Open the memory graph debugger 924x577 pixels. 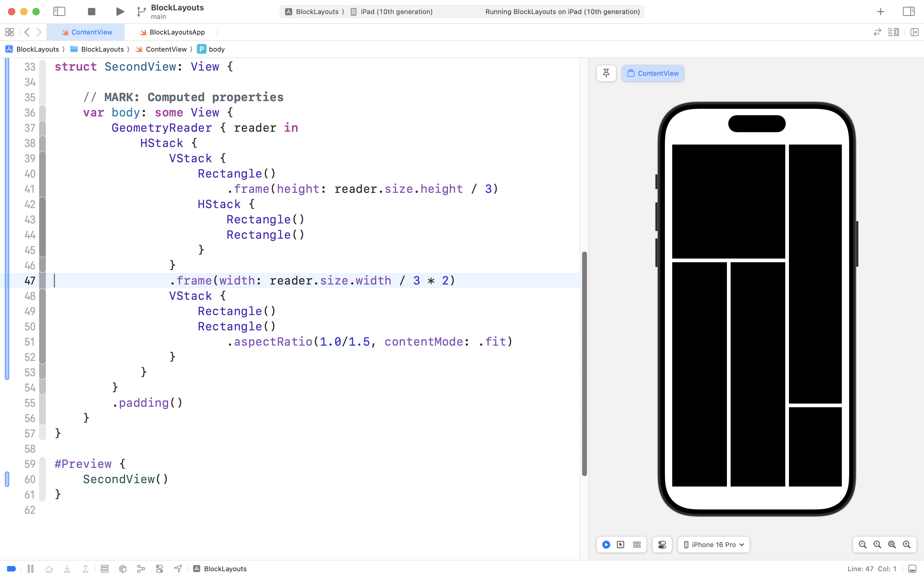141,569
